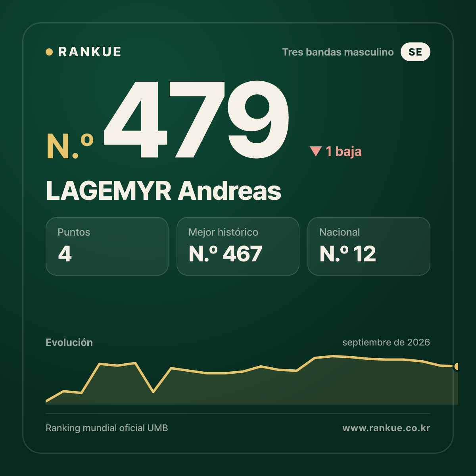Open the Mejor histórico card
The image size is (476, 476).
[x=238, y=246]
